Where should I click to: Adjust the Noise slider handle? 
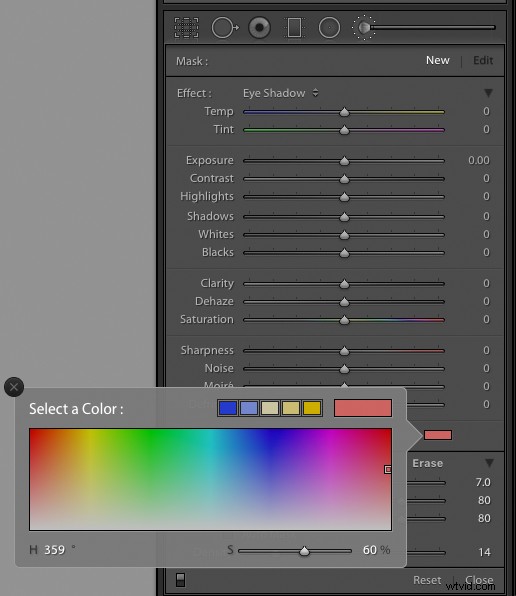click(344, 369)
